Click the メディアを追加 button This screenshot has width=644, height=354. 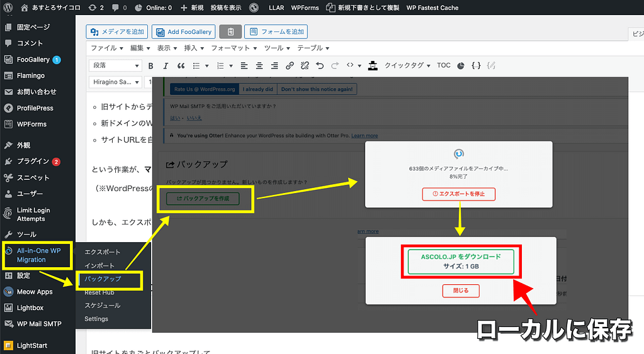117,31
